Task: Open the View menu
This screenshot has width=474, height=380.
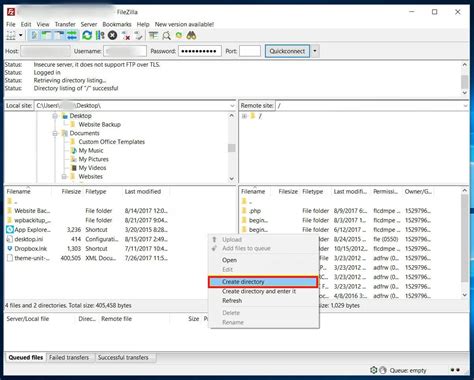Action: pos(43,24)
